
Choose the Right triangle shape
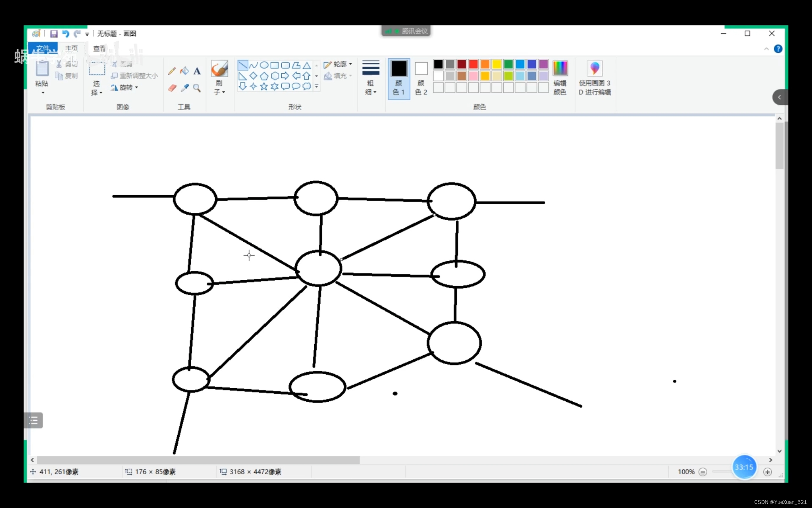click(x=243, y=76)
